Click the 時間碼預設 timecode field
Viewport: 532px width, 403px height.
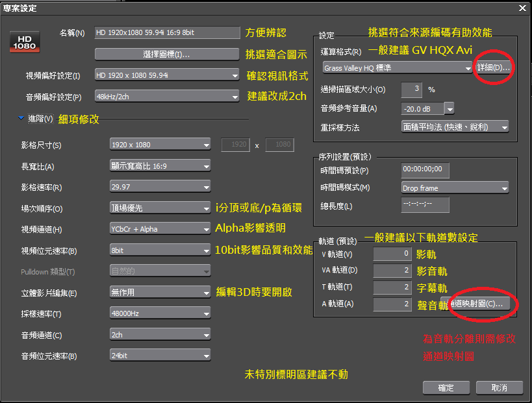pyautogui.click(x=425, y=169)
